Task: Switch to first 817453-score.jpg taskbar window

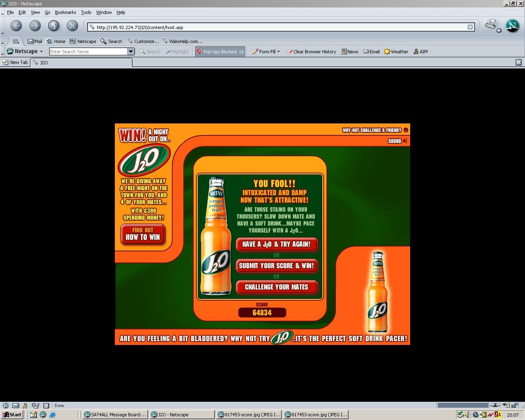Action: pyautogui.click(x=249, y=415)
